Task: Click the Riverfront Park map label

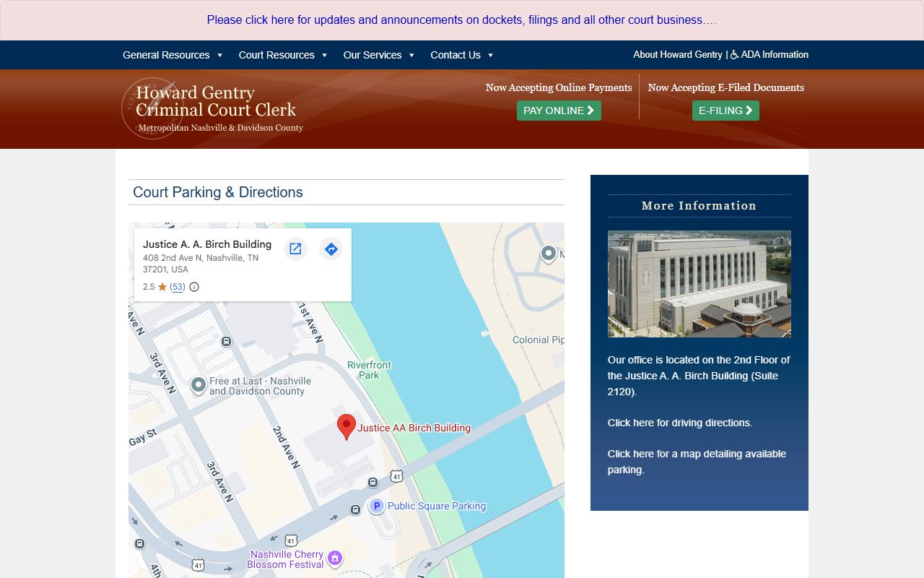Action: coord(369,370)
